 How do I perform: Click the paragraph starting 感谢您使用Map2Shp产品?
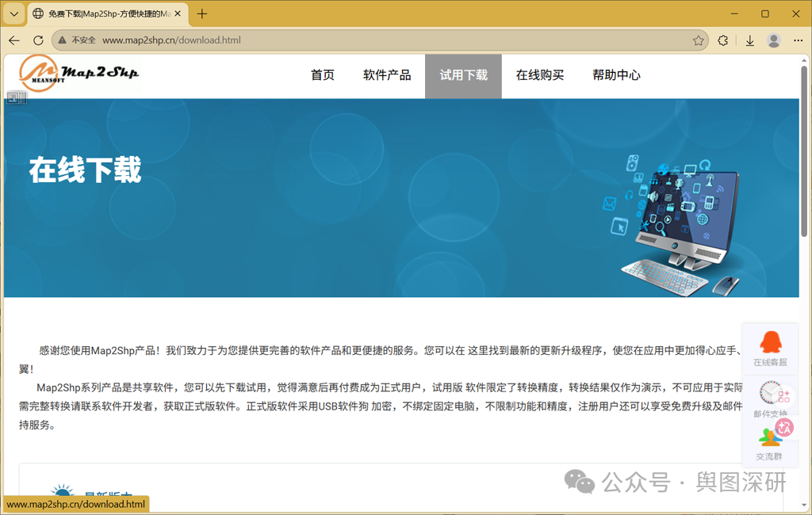pyautogui.click(x=381, y=360)
